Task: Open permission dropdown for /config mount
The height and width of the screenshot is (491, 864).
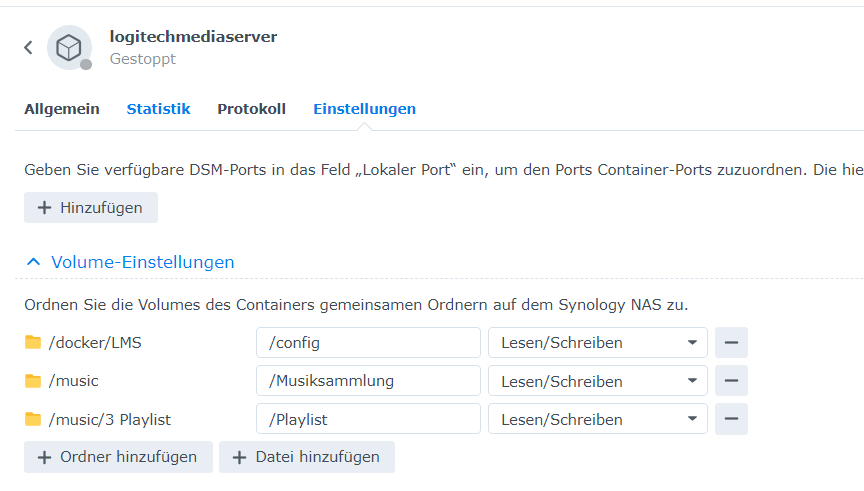Action: [597, 343]
